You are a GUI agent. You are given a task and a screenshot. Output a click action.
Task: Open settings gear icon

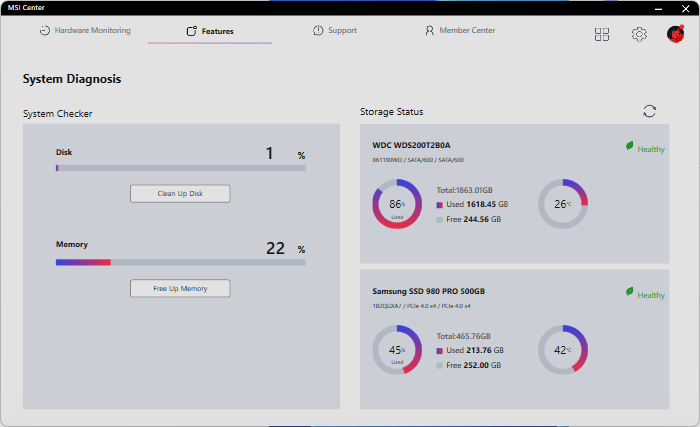(639, 34)
